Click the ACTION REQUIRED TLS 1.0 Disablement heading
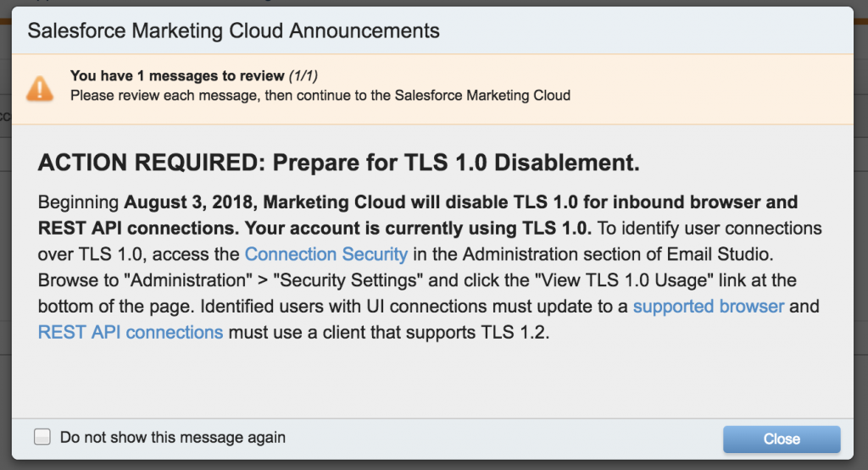Image resolution: width=868 pixels, height=470 pixels. pos(339,163)
